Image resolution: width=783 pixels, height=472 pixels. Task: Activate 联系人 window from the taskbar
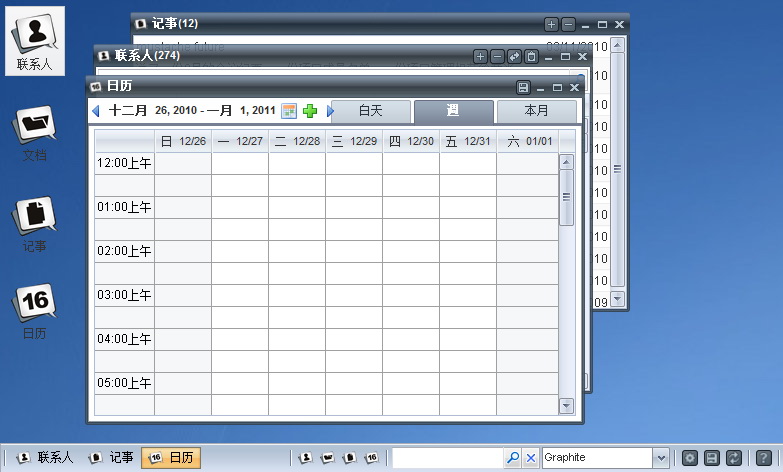click(x=45, y=457)
